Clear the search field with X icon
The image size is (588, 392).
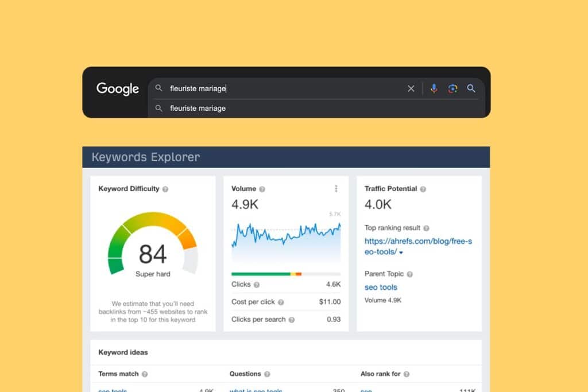pos(411,88)
